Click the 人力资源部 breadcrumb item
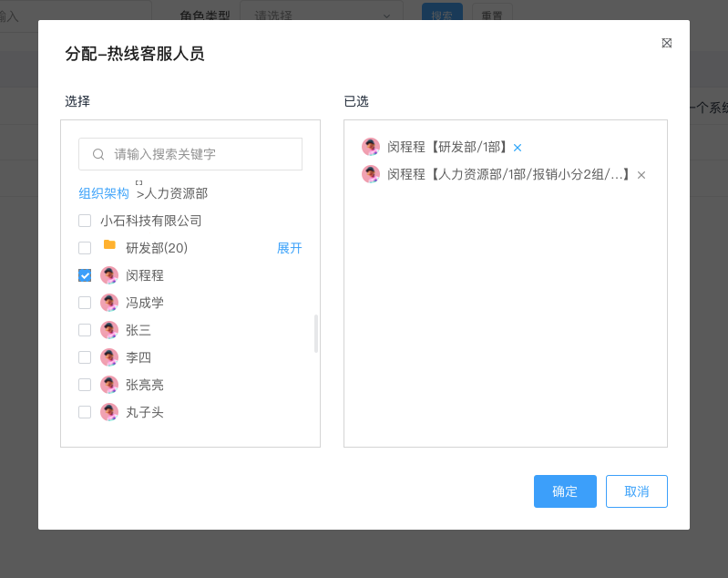 click(176, 193)
